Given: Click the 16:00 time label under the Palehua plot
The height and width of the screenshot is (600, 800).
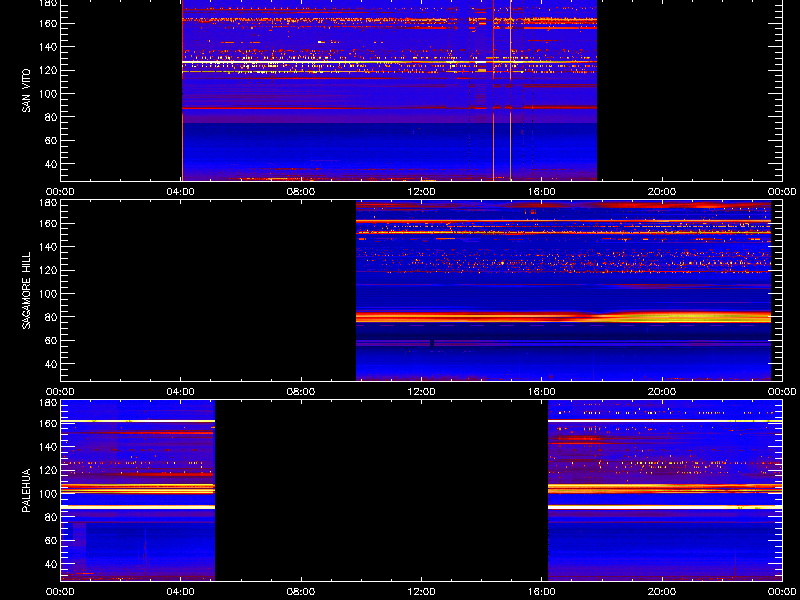Looking at the screenshot, I should coord(542,592).
